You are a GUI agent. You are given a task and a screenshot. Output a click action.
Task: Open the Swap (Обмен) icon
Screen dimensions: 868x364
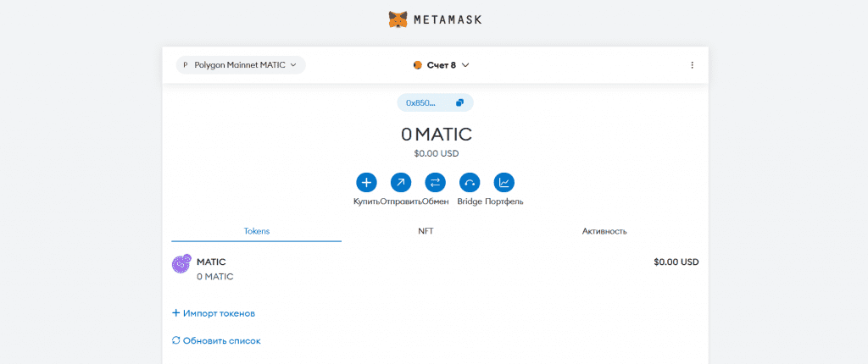435,182
